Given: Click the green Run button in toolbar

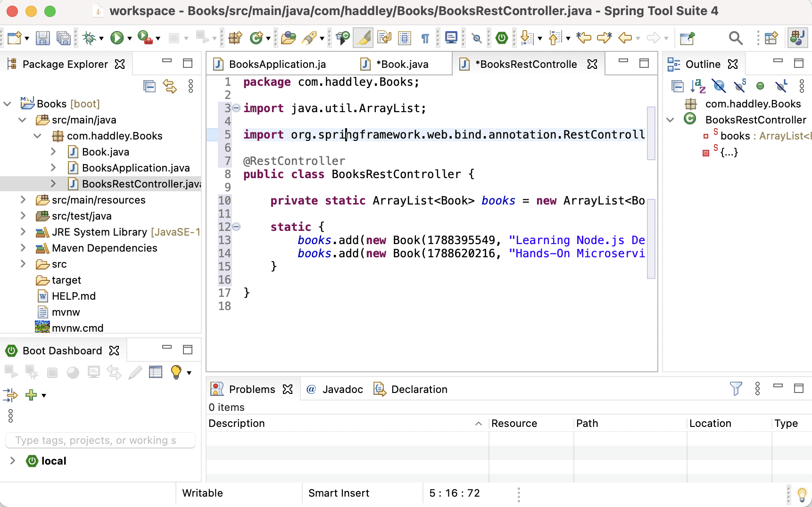Looking at the screenshot, I should pos(116,38).
